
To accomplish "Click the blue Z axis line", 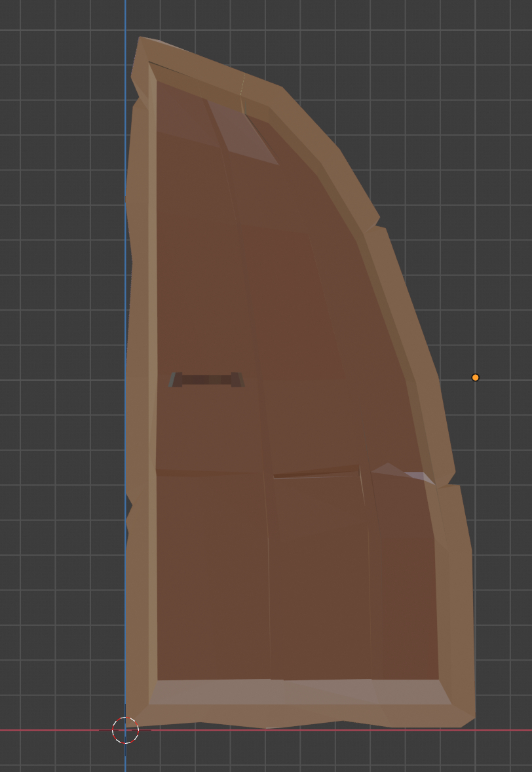I will (124, 197).
